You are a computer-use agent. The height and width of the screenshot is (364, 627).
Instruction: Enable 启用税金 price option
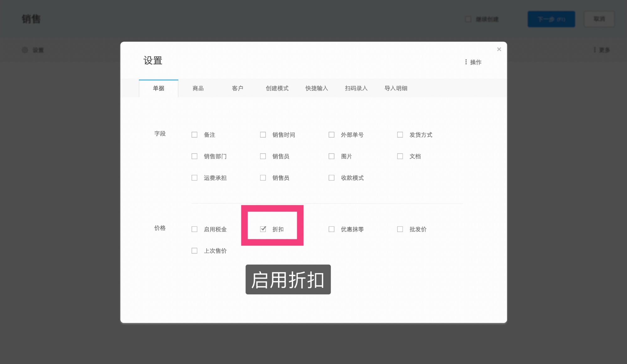194,229
